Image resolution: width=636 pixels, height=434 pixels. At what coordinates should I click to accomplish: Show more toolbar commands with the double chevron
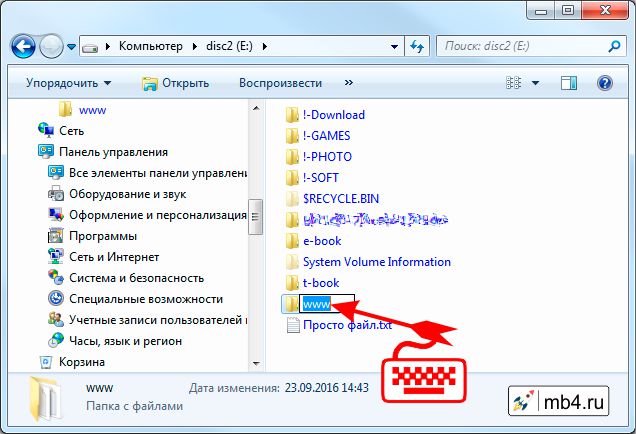[348, 83]
